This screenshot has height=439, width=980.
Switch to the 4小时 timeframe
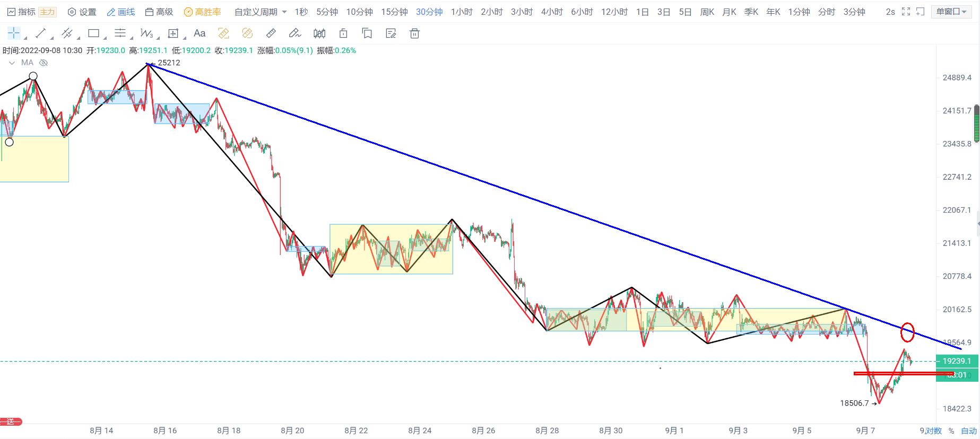552,12
